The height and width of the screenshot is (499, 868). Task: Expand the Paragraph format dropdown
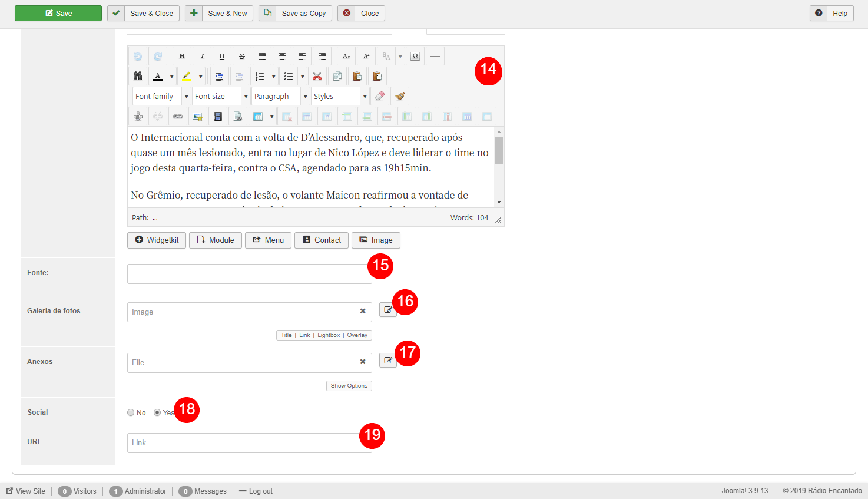click(x=281, y=97)
